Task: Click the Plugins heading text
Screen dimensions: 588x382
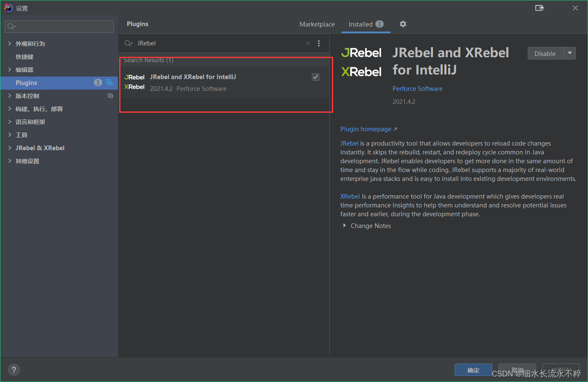Action: coord(138,24)
